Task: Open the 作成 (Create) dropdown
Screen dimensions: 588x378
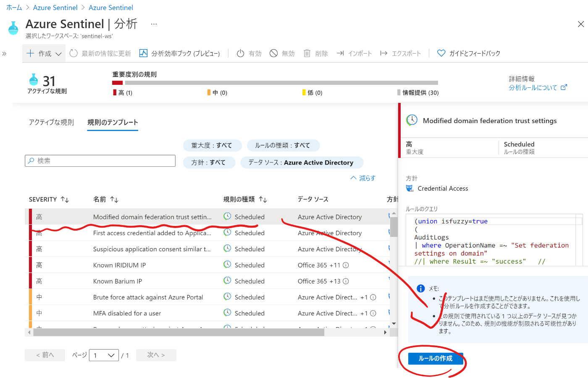Action: tap(44, 53)
